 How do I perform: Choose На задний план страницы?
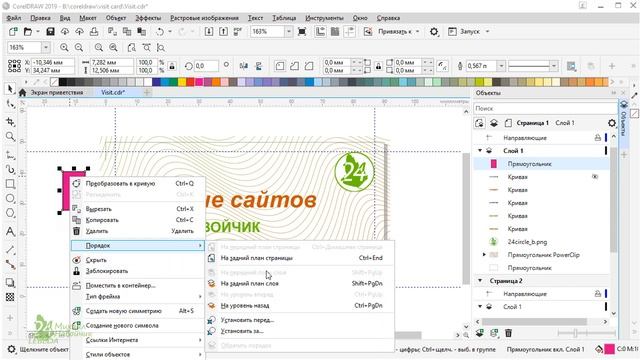click(300, 258)
